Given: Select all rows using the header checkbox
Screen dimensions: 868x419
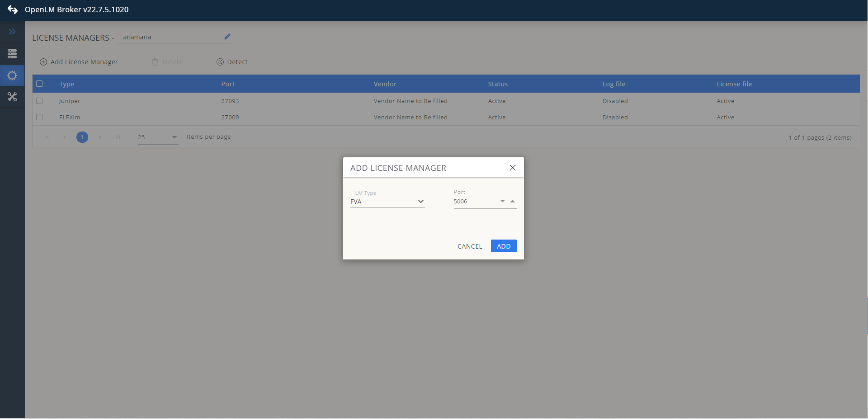Looking at the screenshot, I should (x=39, y=84).
